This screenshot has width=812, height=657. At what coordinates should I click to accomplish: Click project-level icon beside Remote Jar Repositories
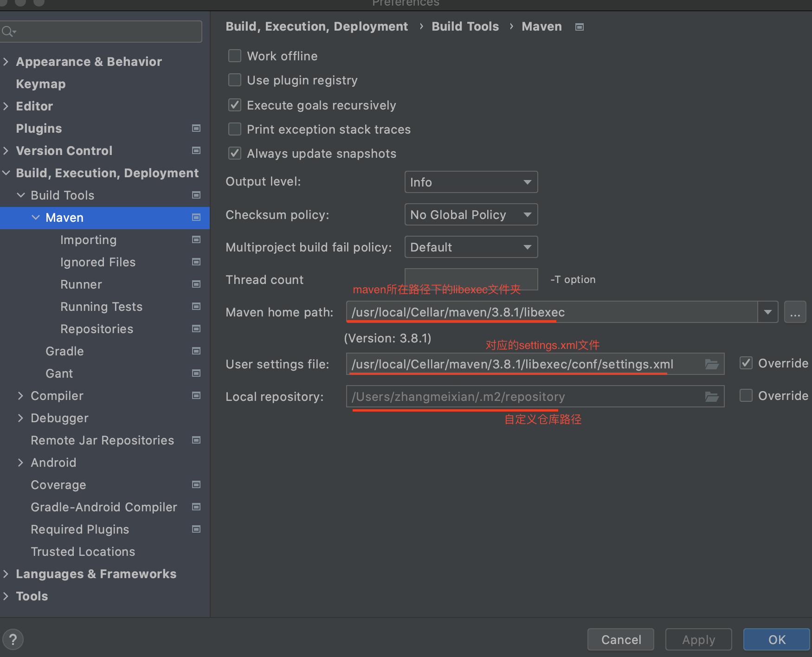(196, 440)
